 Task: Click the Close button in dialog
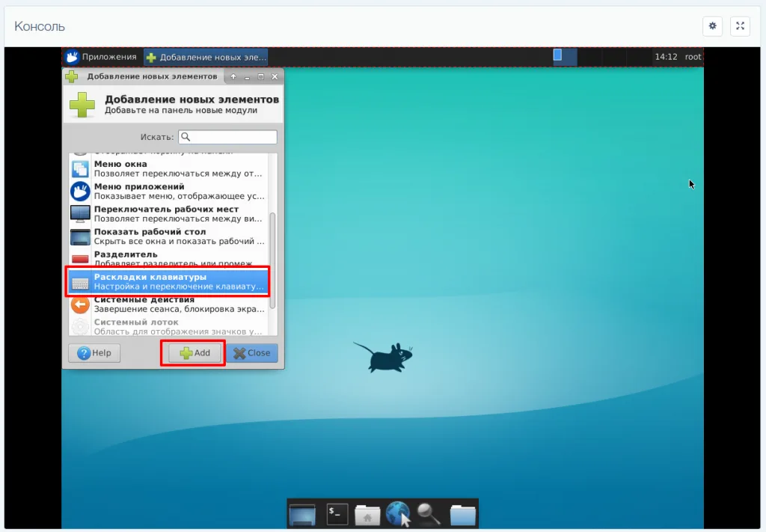tap(252, 352)
